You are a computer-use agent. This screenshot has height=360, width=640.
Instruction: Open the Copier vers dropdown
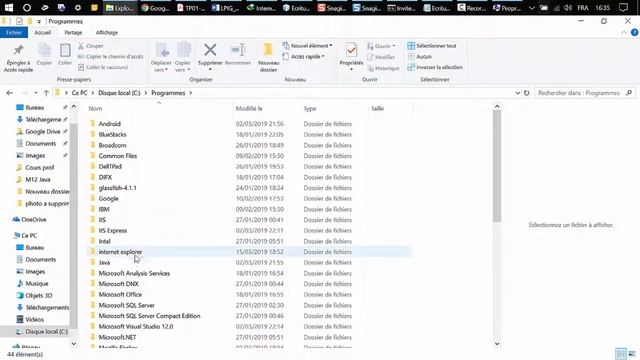[182, 57]
